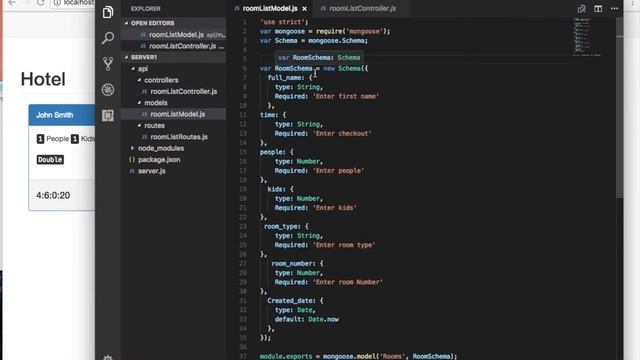Click the module.exports line in code
The width and height of the screenshot is (640, 360).
click(x=358, y=356)
